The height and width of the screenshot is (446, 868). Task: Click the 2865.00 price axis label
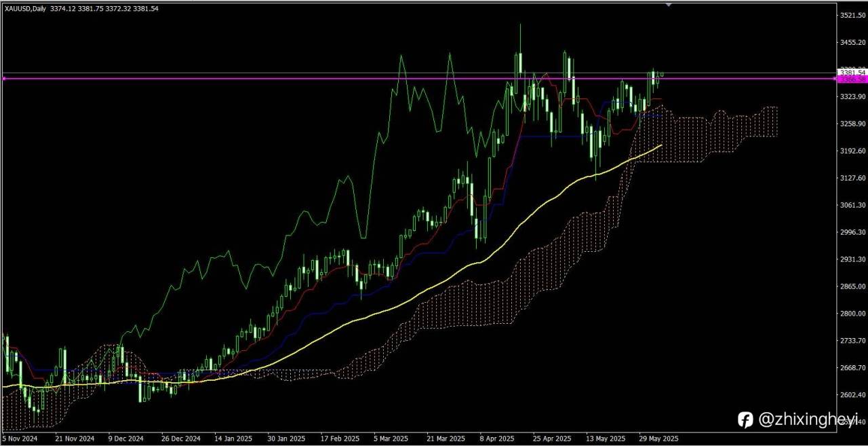852,286
